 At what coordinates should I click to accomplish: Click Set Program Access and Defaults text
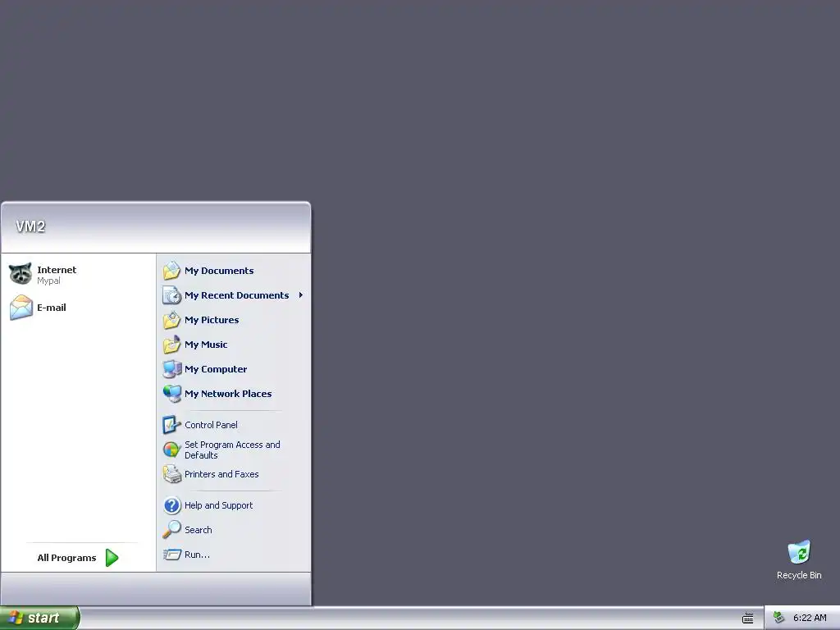[232, 450]
